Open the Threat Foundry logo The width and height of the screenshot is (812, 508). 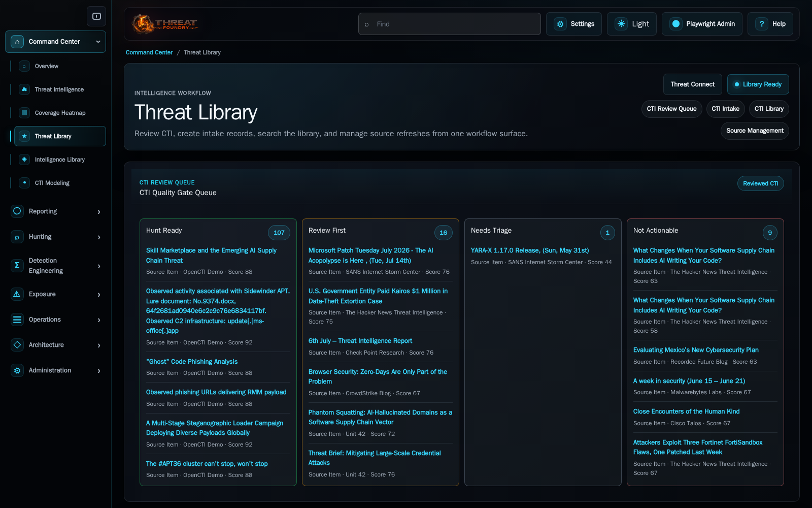click(x=165, y=24)
